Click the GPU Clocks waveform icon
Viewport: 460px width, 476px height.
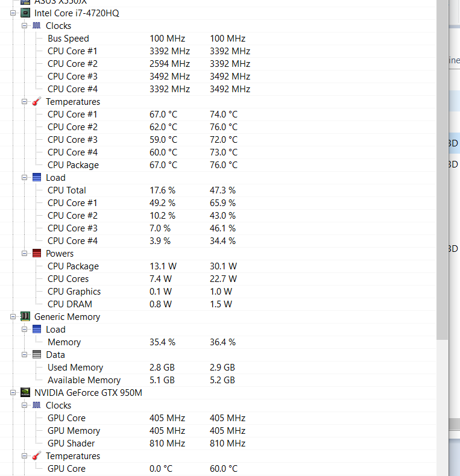36,405
